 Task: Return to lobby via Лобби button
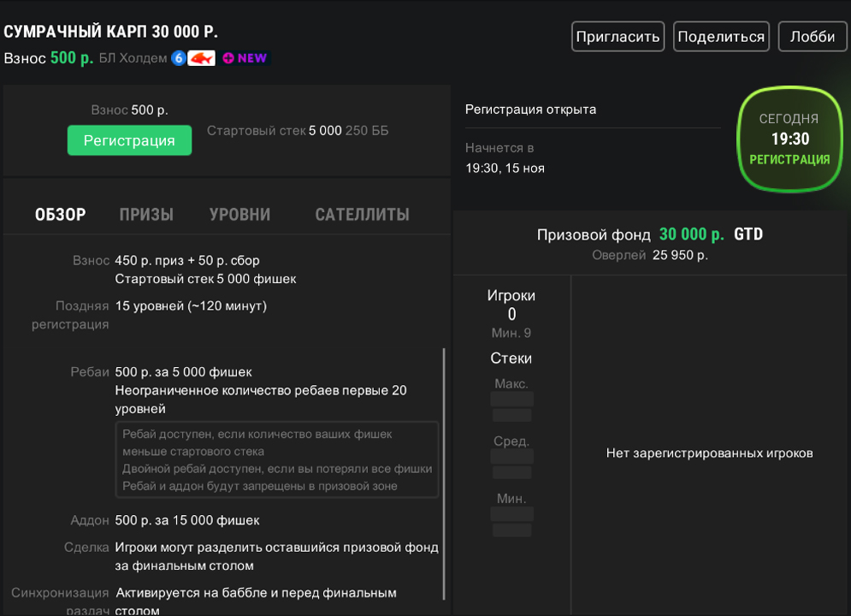tap(812, 37)
